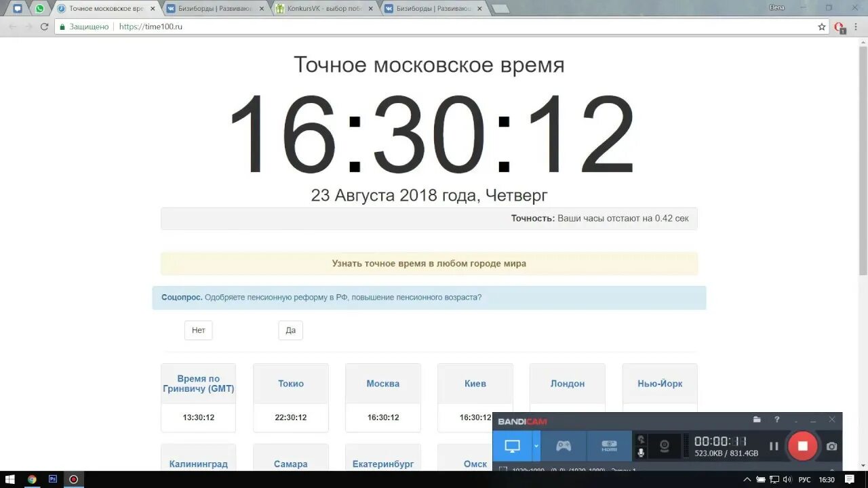Open Лондон time link
868x488 pixels.
click(567, 384)
